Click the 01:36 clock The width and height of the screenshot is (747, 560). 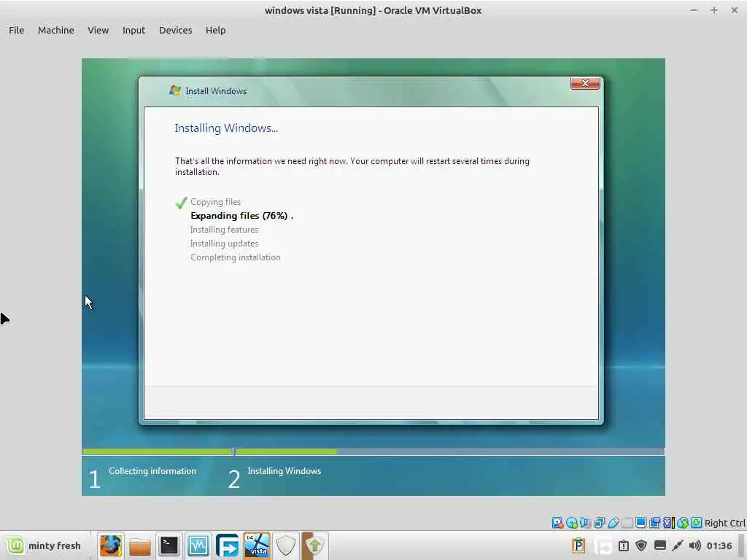pyautogui.click(x=719, y=545)
